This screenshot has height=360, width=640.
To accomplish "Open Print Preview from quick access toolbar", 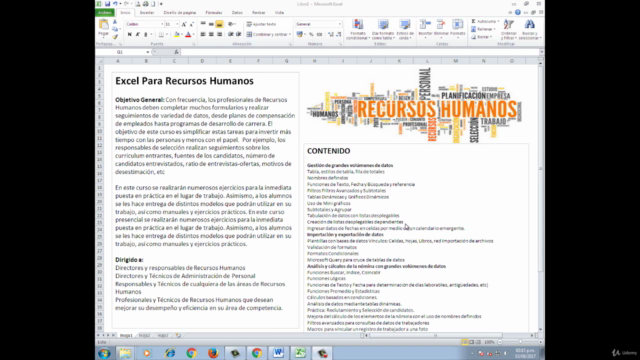I will [x=138, y=4].
